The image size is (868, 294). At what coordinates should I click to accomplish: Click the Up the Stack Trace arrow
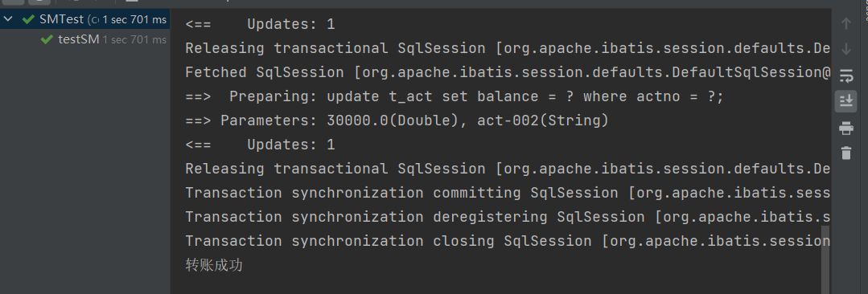(845, 24)
